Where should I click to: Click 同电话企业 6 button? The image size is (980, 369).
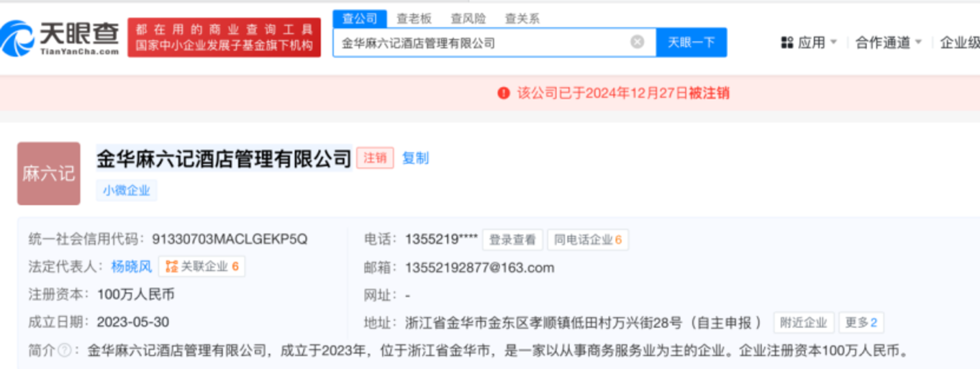pos(588,240)
